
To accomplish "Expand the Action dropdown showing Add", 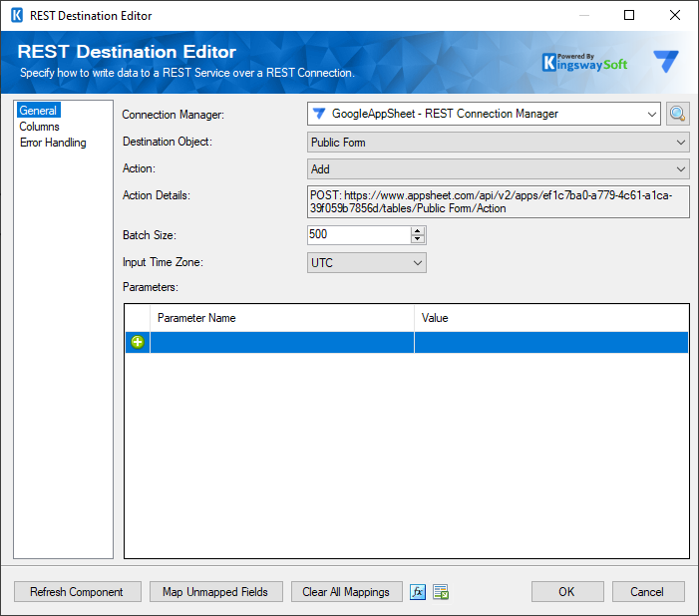I will [498, 169].
